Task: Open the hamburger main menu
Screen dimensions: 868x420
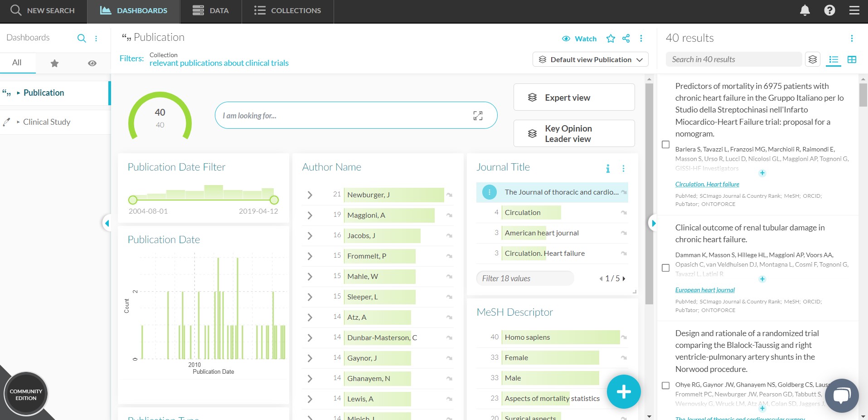Action: point(854,10)
